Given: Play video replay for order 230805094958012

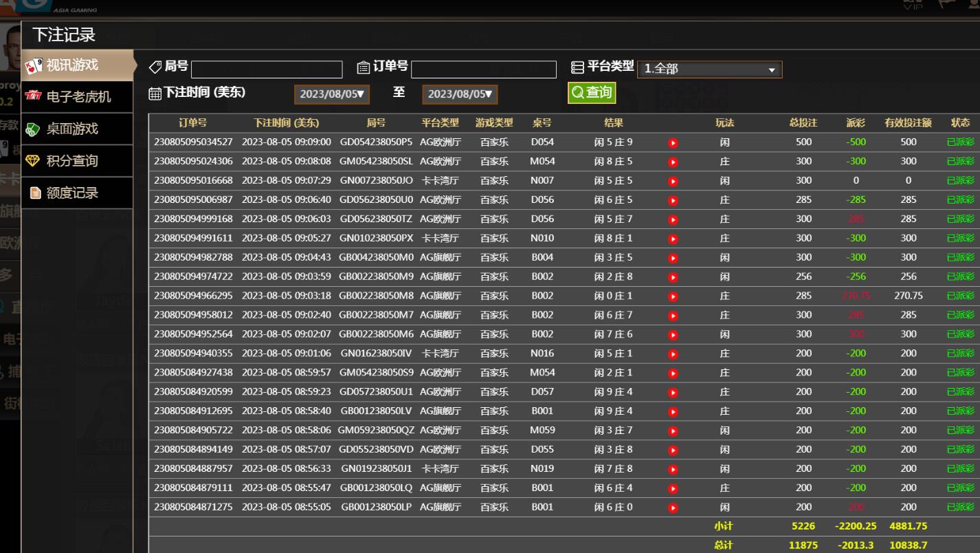Looking at the screenshot, I should (x=673, y=316).
